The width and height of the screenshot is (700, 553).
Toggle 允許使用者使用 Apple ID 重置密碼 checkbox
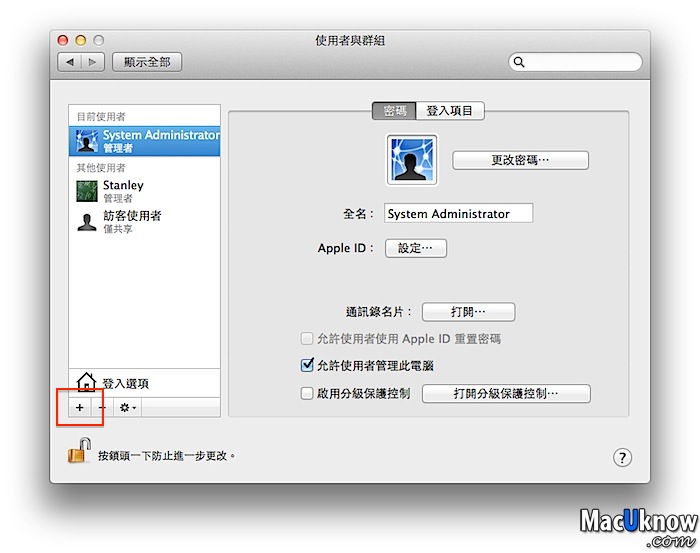(308, 339)
